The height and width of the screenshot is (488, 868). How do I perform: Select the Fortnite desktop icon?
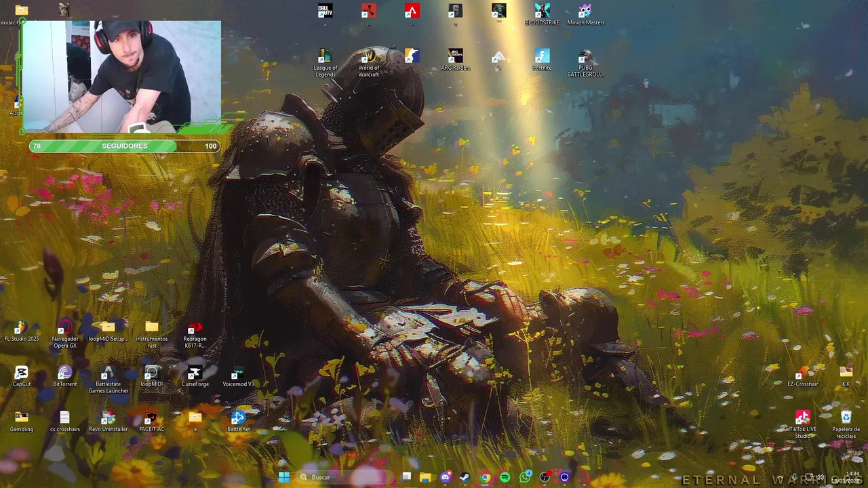542,60
